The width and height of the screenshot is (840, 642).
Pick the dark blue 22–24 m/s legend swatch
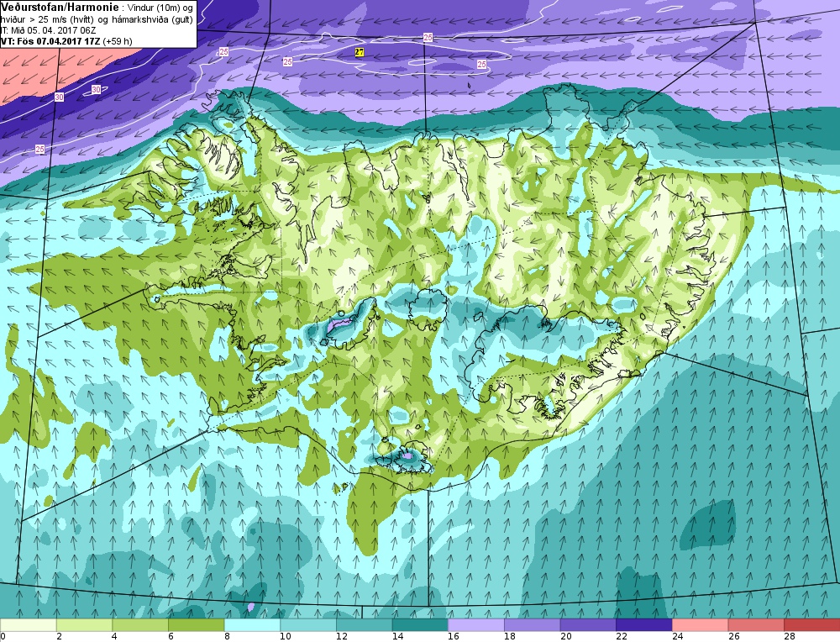[644, 625]
